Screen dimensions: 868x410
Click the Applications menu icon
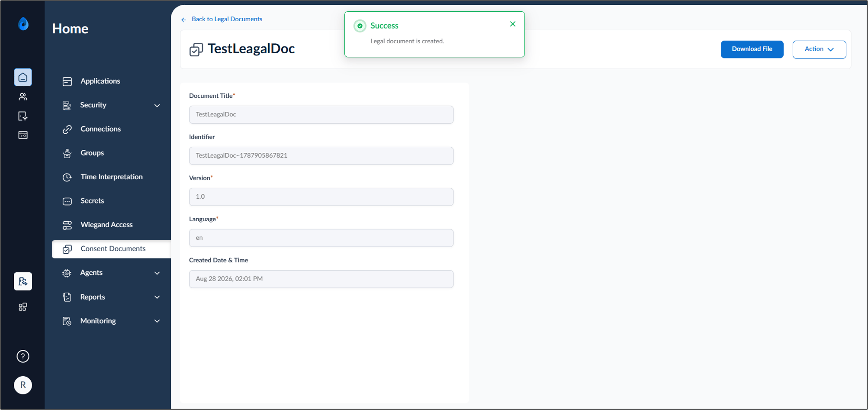tap(67, 81)
